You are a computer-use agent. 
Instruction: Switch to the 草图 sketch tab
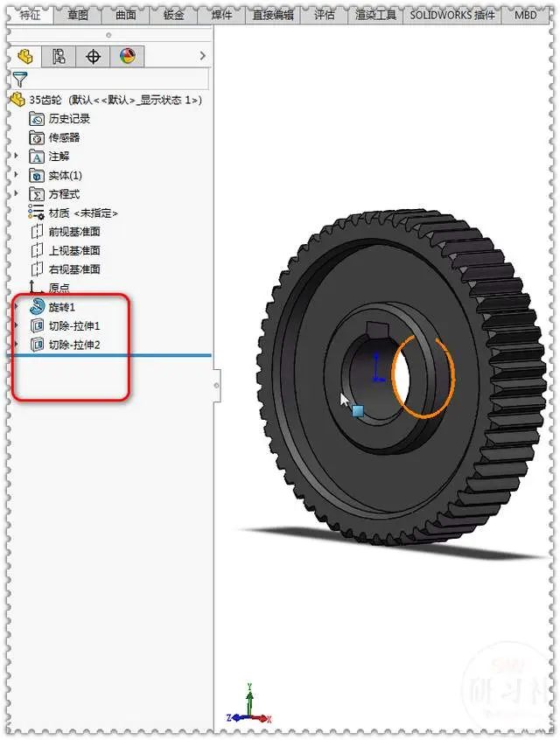point(78,15)
